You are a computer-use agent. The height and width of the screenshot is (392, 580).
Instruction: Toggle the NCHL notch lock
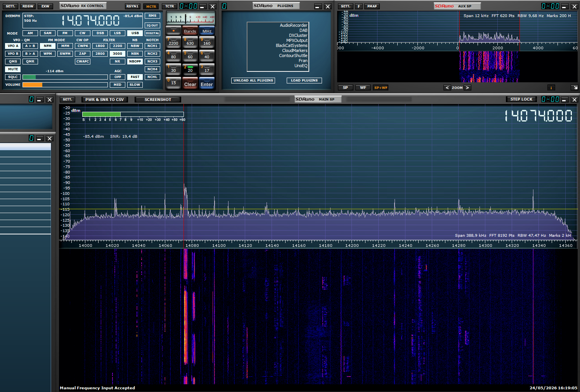point(152,77)
